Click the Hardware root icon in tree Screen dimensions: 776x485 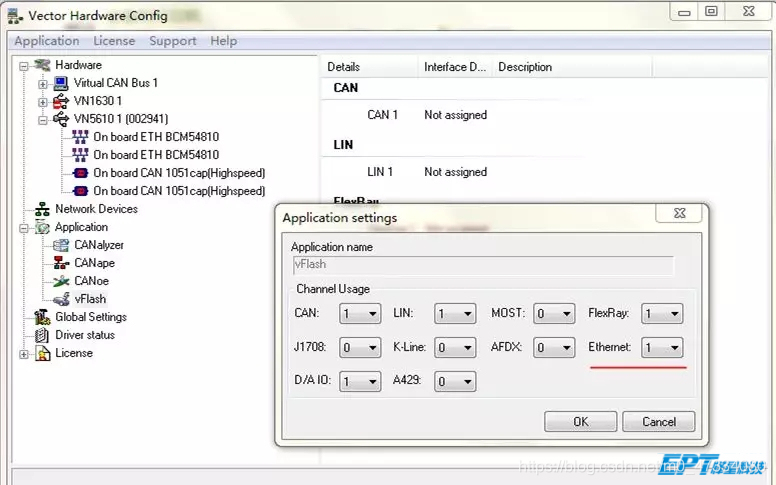tap(43, 65)
